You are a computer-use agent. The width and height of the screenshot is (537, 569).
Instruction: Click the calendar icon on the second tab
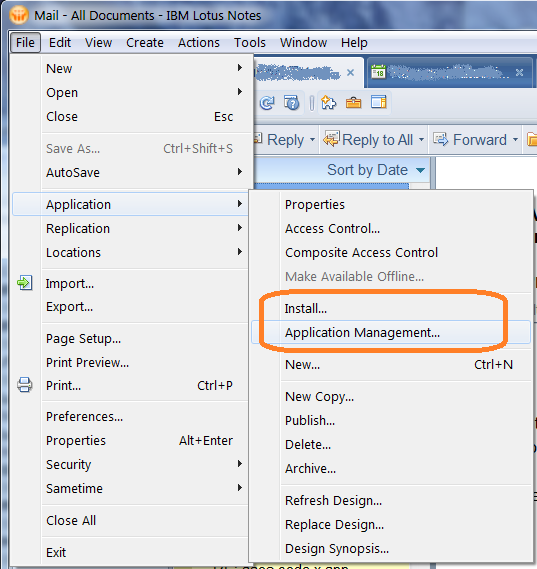[378, 72]
